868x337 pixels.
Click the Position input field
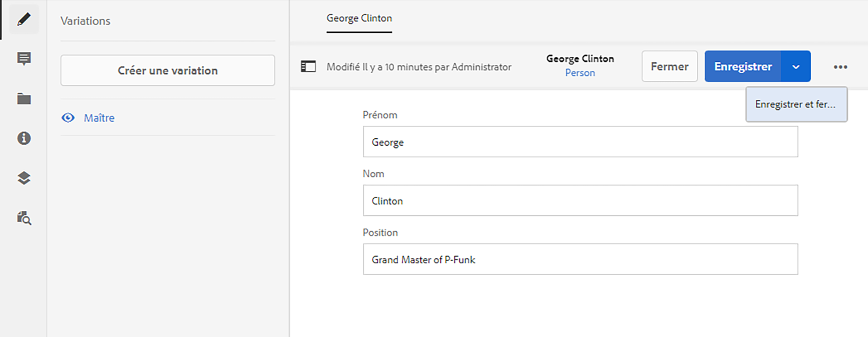tap(580, 260)
